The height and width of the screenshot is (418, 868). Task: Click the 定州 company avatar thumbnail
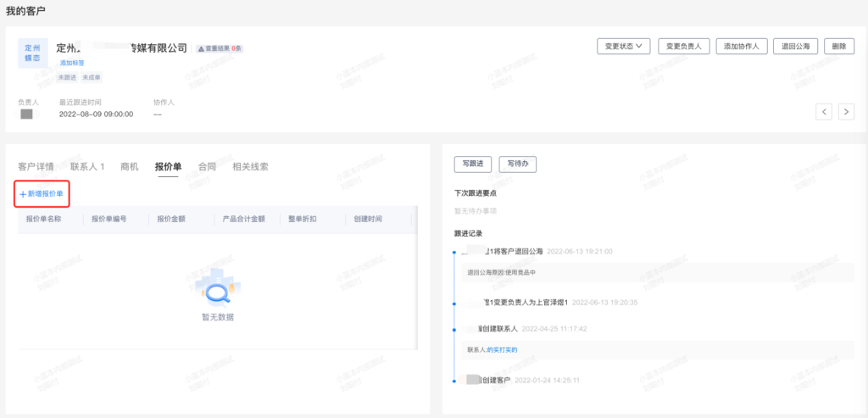coord(32,53)
